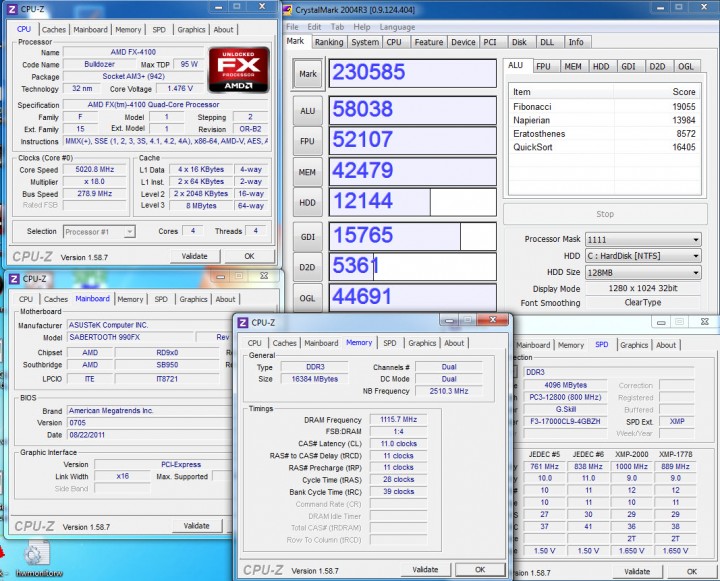
Task: Open the Language menu in CrystalMark
Action: pyautogui.click(x=397, y=27)
